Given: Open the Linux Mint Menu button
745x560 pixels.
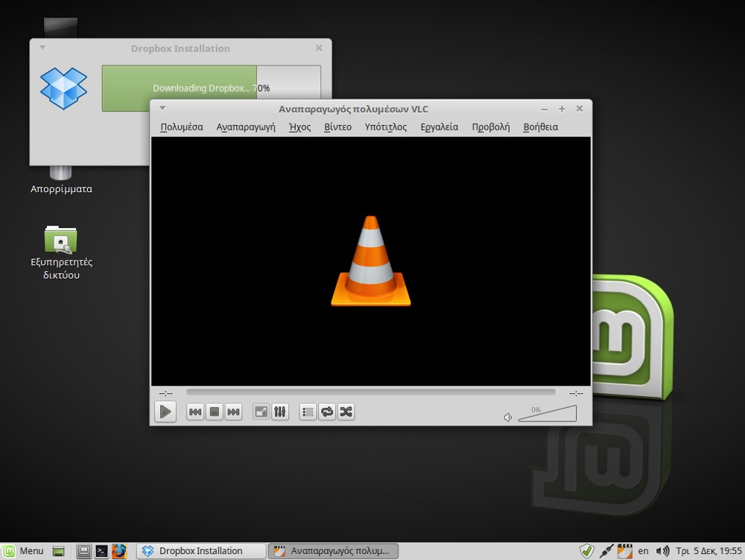Looking at the screenshot, I should tap(23, 551).
